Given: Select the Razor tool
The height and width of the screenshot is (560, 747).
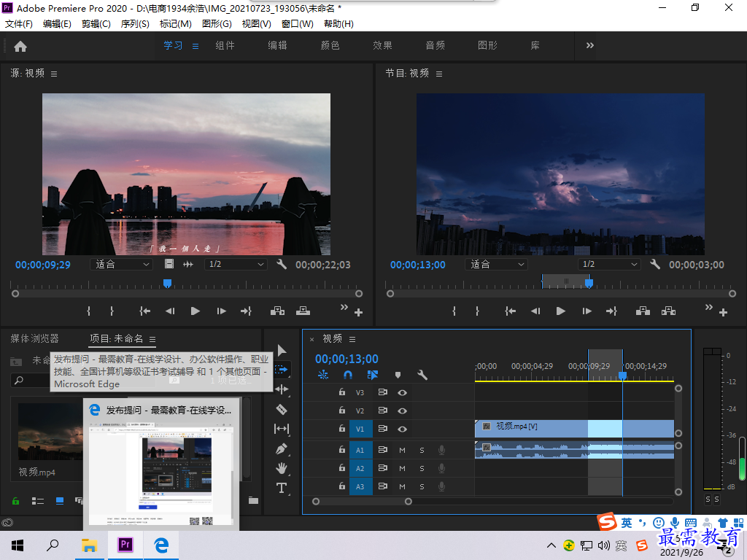Looking at the screenshot, I should tap(282, 409).
